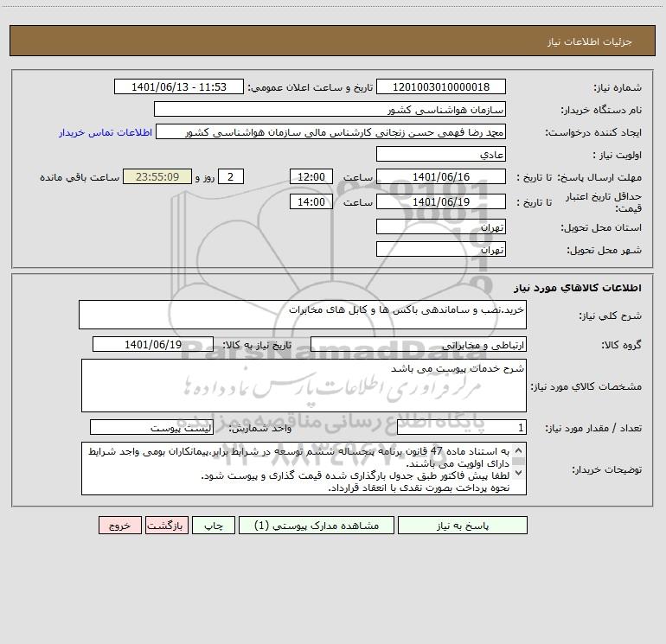This screenshot has height=644, width=666.
Task: Click شهر محل تحویل label
Action: pos(605,251)
